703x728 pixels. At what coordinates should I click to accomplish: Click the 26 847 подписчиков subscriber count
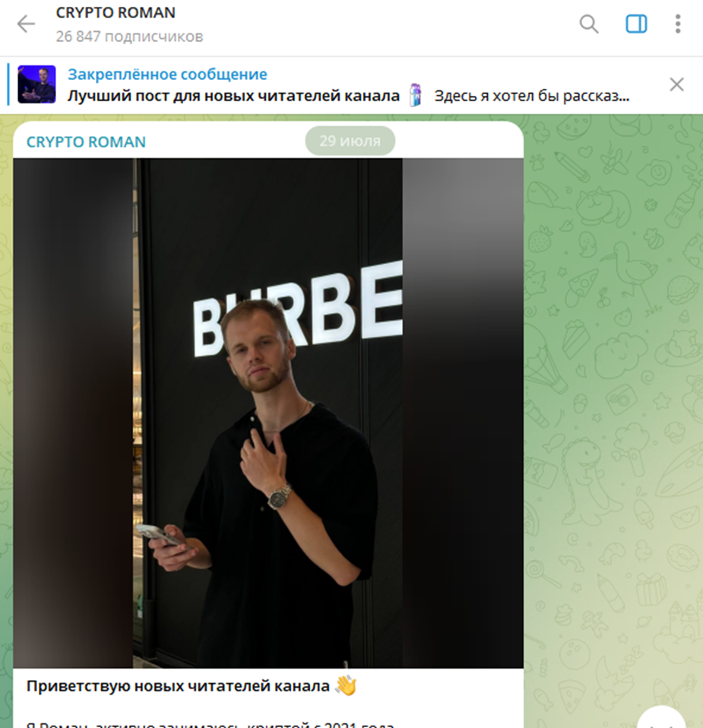coord(129,36)
